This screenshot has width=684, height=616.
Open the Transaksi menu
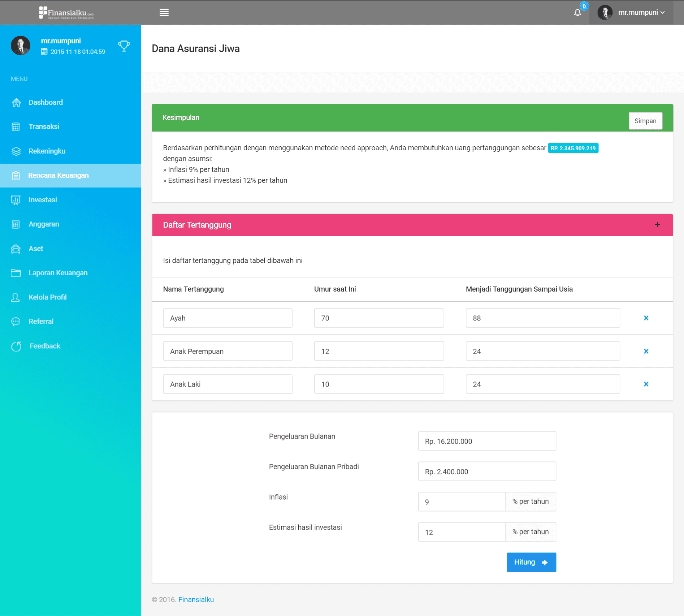coord(44,127)
